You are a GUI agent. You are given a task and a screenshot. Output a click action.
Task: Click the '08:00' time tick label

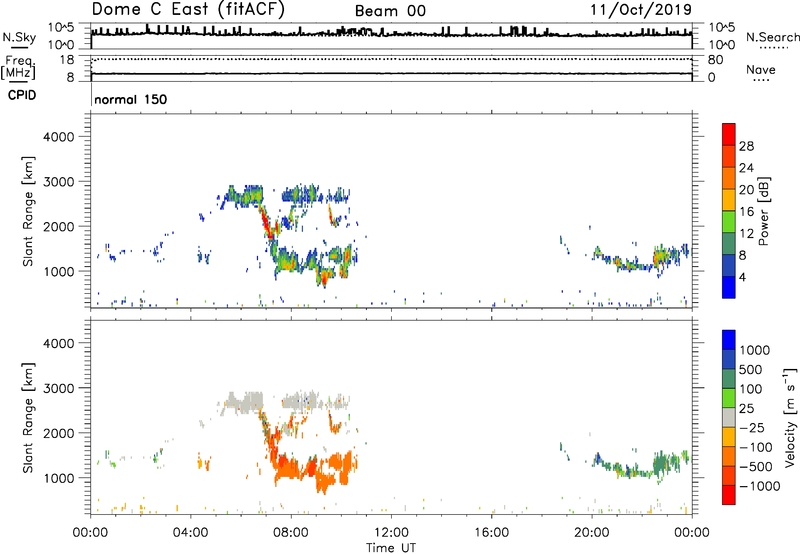[290, 533]
